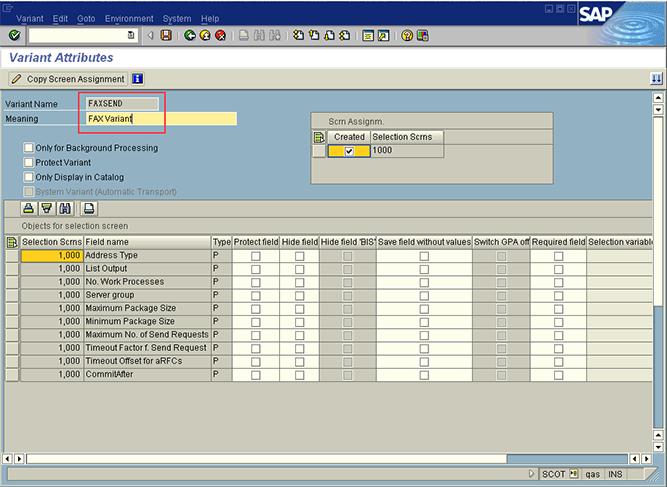Click the No. Work Processes field name

click(x=125, y=282)
